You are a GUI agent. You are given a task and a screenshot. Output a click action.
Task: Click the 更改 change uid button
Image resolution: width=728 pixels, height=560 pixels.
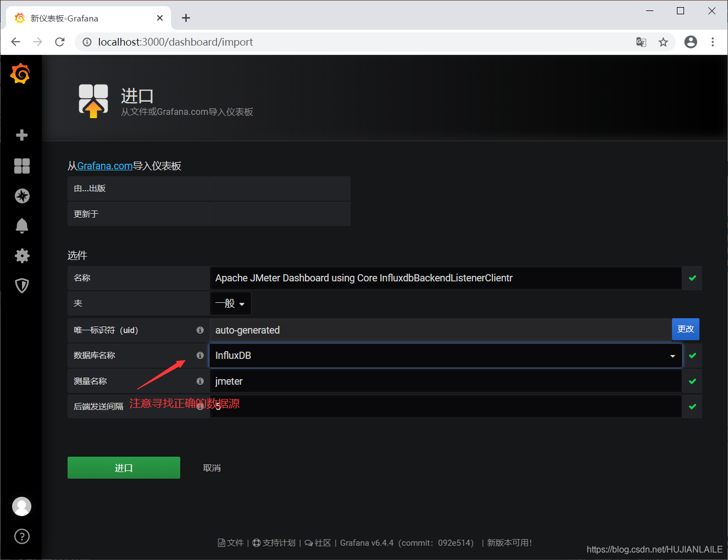click(x=686, y=329)
